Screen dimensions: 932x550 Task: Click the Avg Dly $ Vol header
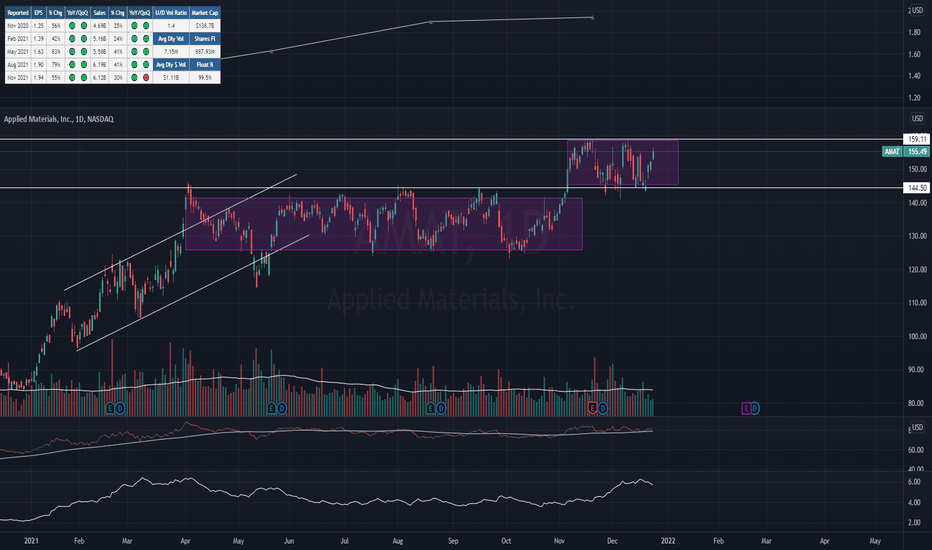coord(171,64)
